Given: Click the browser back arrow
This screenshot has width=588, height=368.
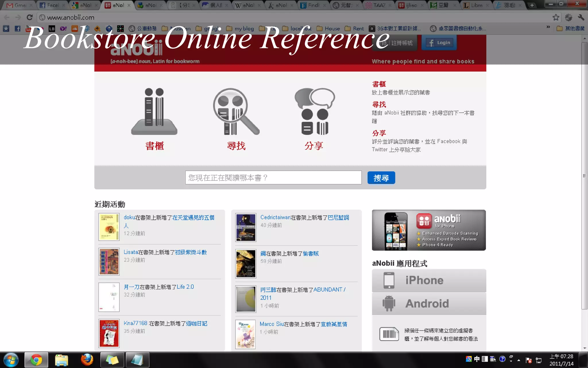Looking at the screenshot, I should click(7, 18).
